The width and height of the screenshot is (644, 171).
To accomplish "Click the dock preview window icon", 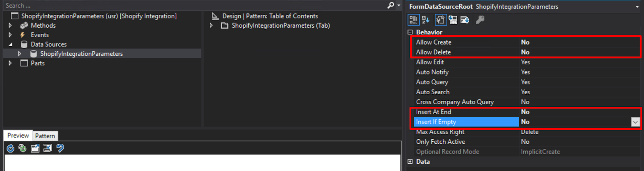I will tap(47, 148).
